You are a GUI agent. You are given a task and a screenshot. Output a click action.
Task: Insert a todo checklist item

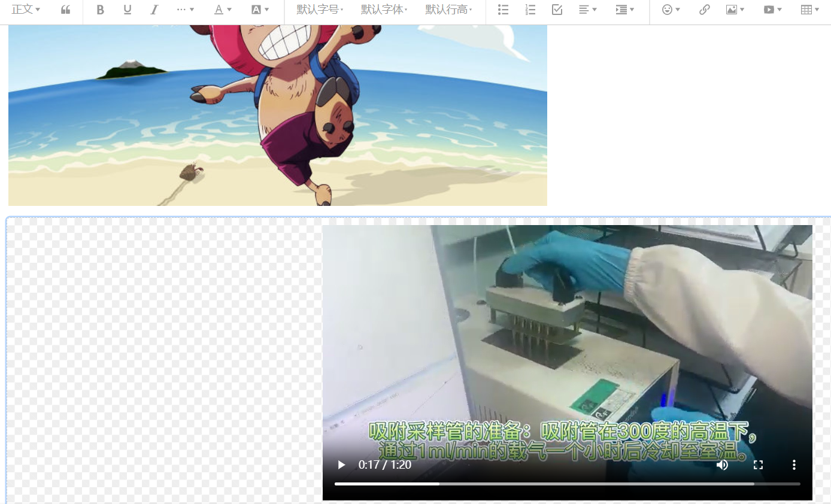coord(556,10)
